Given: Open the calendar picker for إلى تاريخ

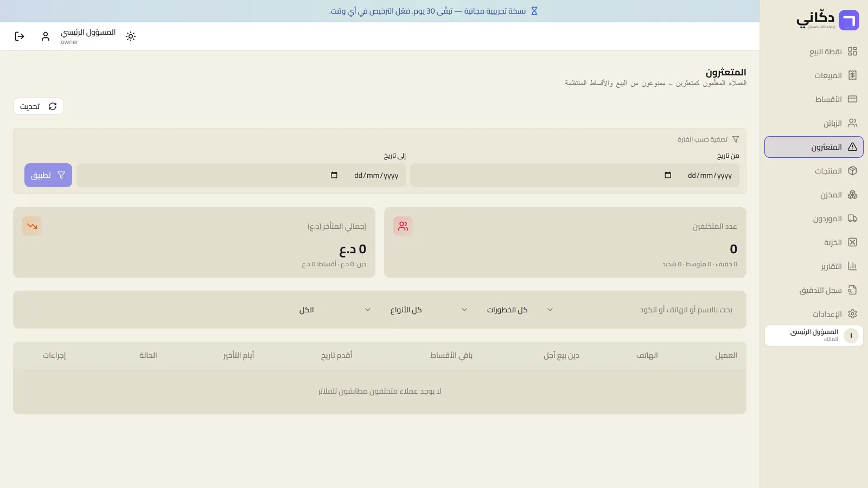Looking at the screenshot, I should click(334, 175).
